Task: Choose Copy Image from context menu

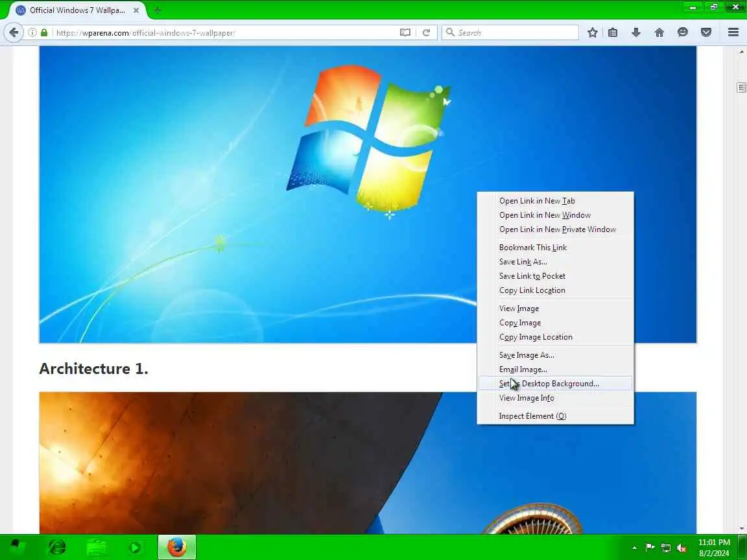Action: pos(556,323)
